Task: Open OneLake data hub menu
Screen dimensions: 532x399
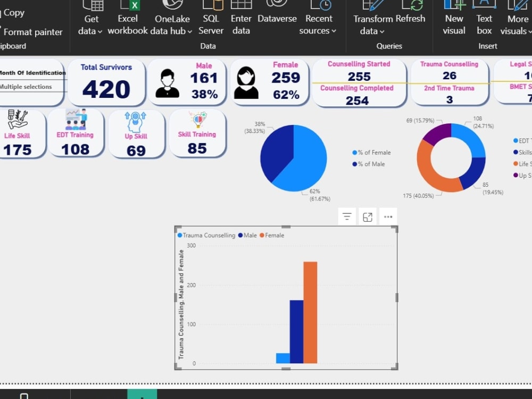Action: (171, 18)
